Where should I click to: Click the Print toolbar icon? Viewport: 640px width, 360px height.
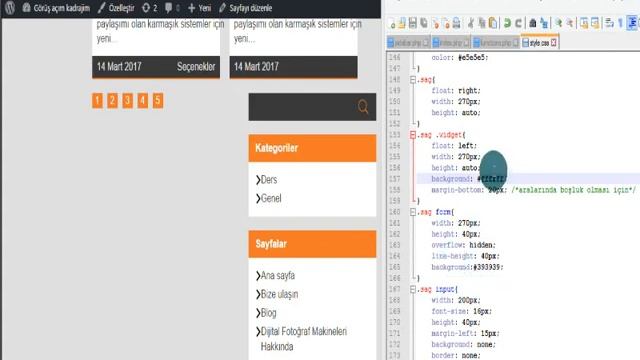pyautogui.click(x=456, y=23)
